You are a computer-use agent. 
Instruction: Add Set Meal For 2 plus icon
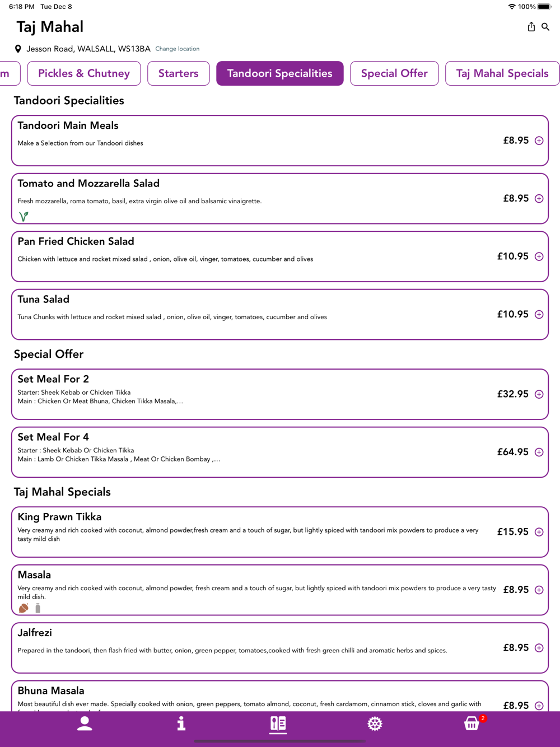(539, 394)
